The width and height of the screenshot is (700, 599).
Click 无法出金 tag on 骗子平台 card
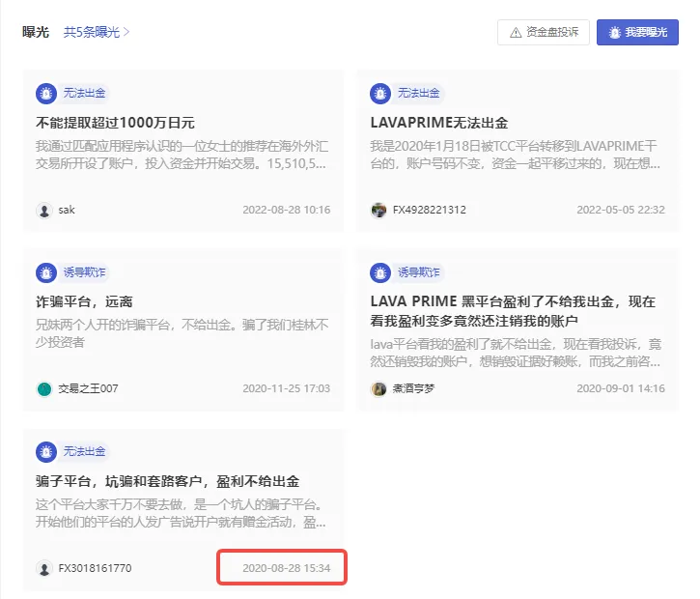pyautogui.click(x=84, y=451)
